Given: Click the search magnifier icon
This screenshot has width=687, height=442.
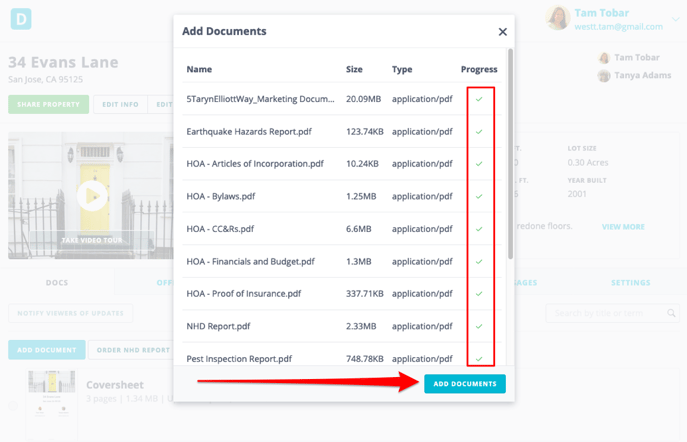Looking at the screenshot, I should pyautogui.click(x=671, y=313).
